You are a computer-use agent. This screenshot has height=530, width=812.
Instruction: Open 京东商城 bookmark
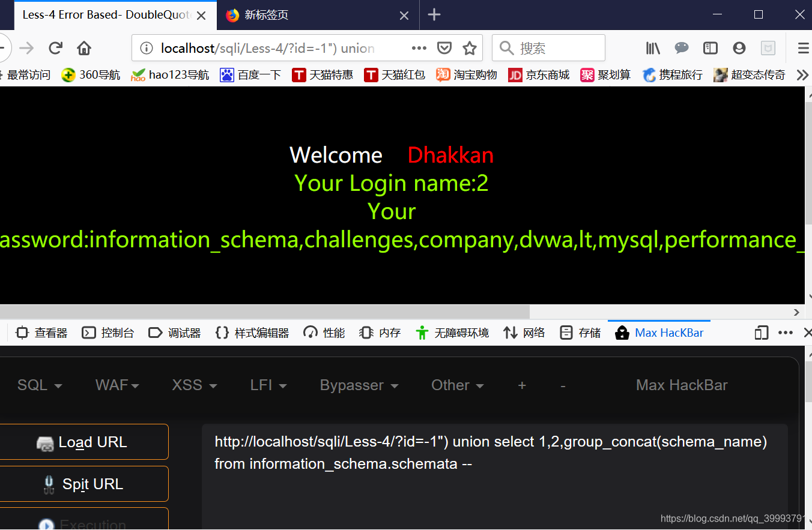[x=539, y=75]
